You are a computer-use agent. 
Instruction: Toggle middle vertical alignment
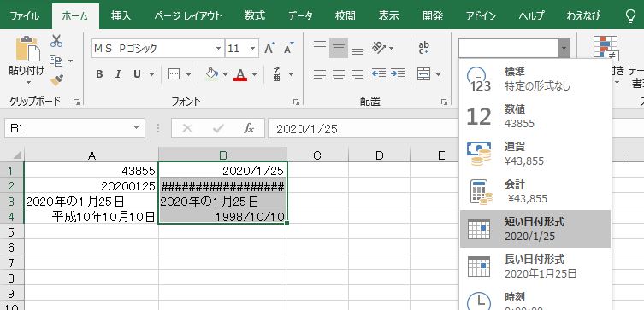[339, 48]
